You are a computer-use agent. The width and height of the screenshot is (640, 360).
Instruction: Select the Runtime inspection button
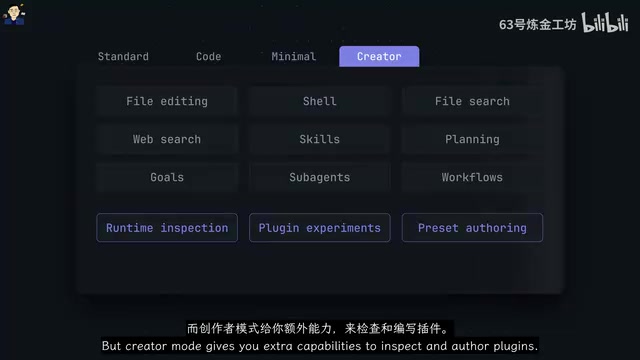click(167, 228)
